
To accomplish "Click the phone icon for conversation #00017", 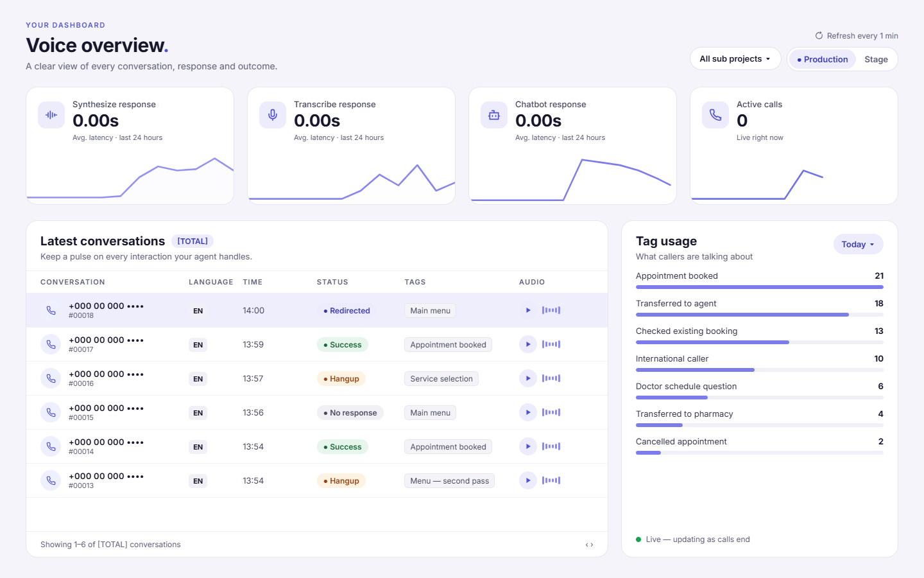I will (51, 344).
